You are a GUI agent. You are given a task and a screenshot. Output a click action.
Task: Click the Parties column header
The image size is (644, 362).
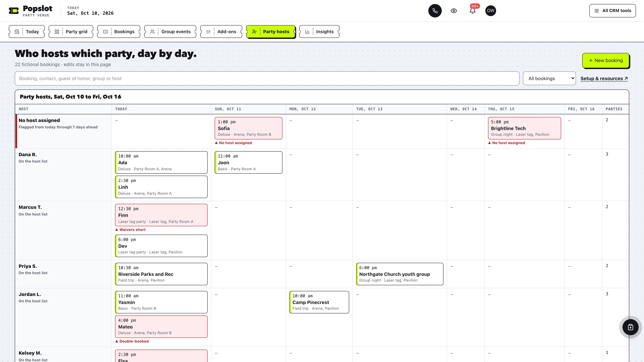614,109
